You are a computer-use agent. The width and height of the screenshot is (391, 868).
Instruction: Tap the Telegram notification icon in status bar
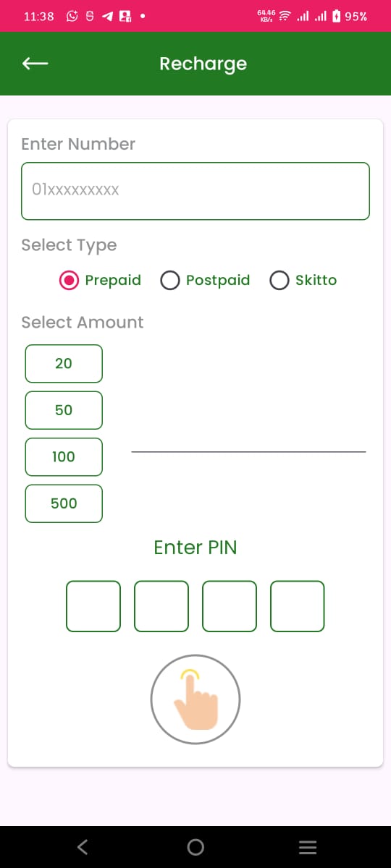tap(107, 16)
